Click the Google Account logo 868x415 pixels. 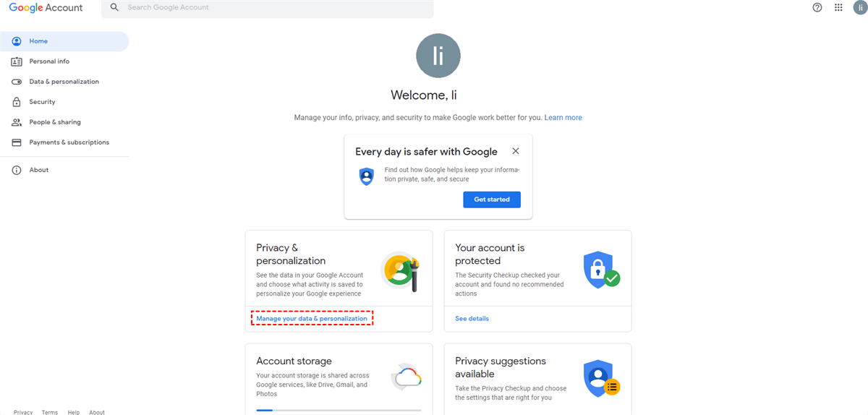coord(46,8)
